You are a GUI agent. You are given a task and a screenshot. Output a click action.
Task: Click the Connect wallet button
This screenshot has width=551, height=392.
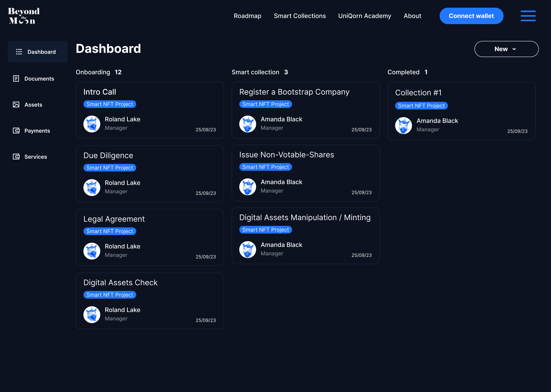[471, 16]
